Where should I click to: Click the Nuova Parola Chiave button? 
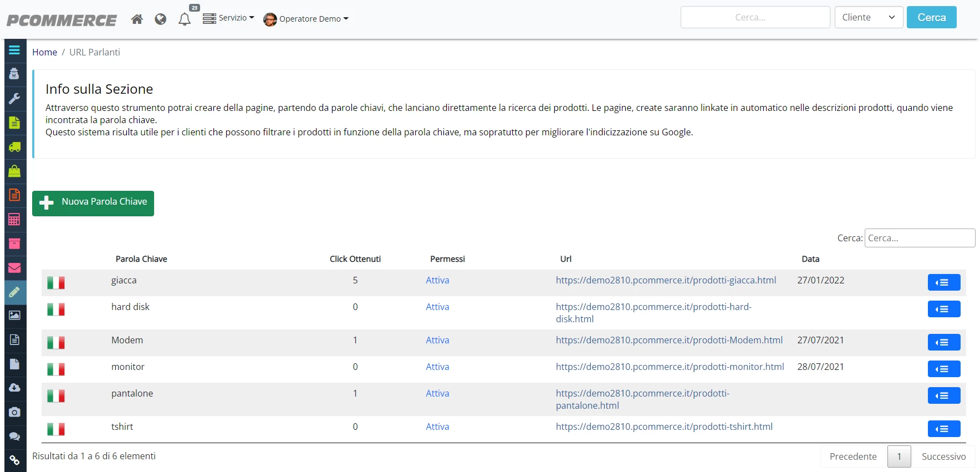[93, 204]
